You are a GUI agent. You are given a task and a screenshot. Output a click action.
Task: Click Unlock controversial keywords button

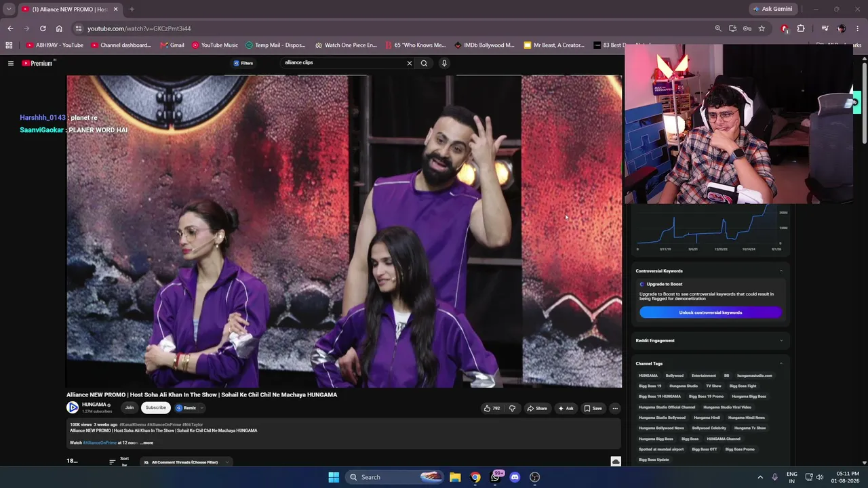[711, 312]
